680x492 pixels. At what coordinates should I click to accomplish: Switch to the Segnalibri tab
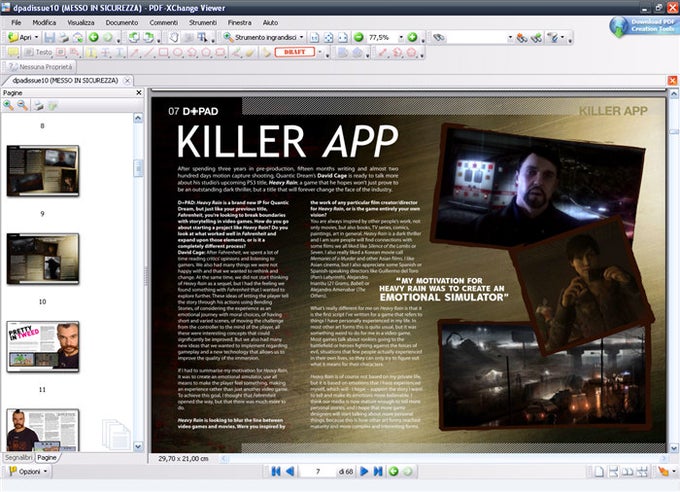(x=19, y=458)
